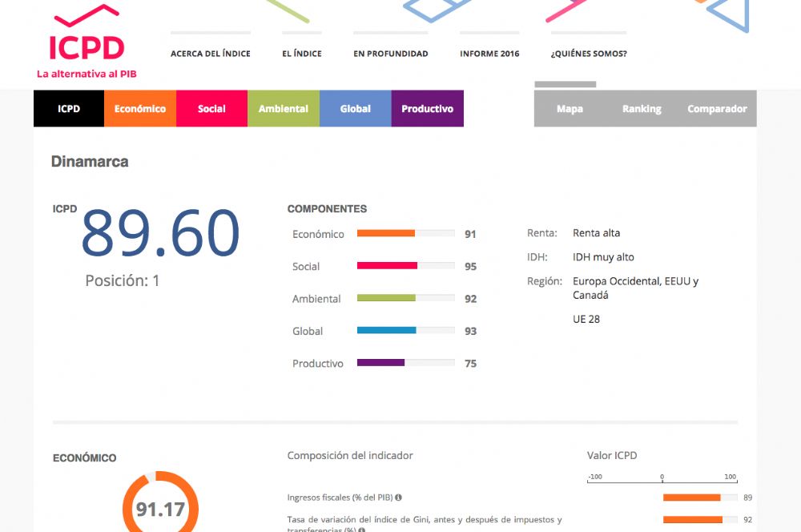Switch to the Productivo tab
The image size is (801, 532).
427,109
